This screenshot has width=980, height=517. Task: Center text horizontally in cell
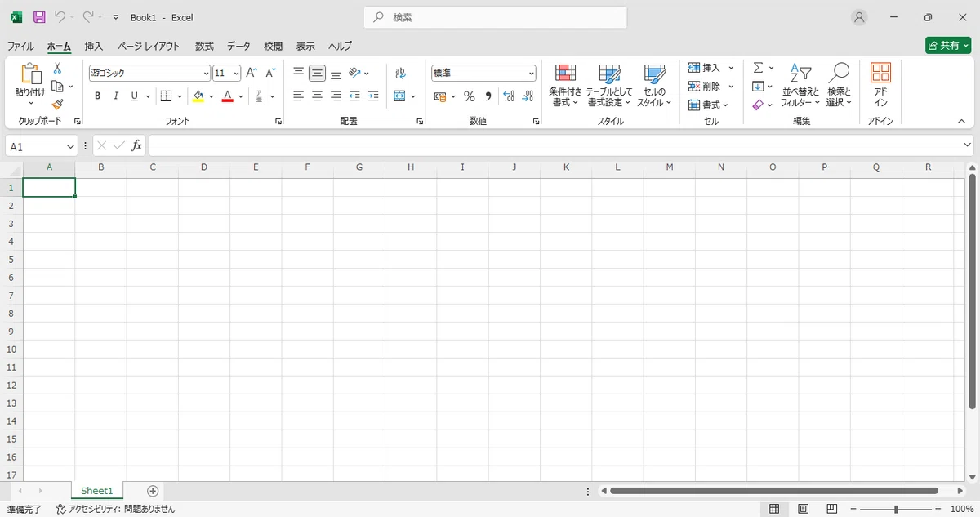[x=317, y=96]
